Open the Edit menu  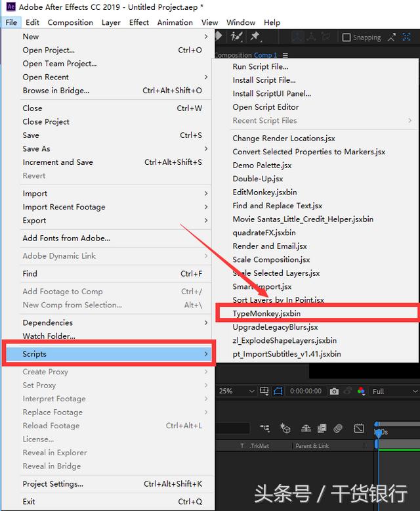pos(32,22)
